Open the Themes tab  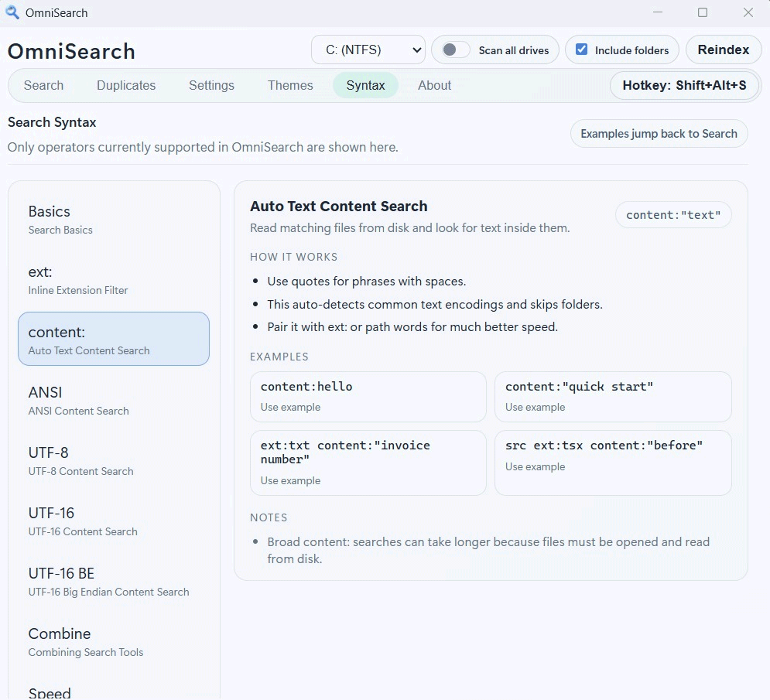click(x=290, y=85)
